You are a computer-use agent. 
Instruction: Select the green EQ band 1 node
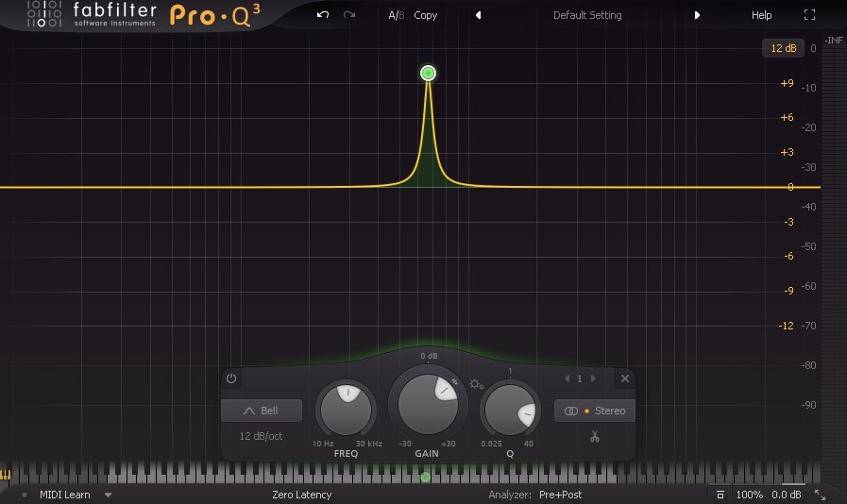428,73
